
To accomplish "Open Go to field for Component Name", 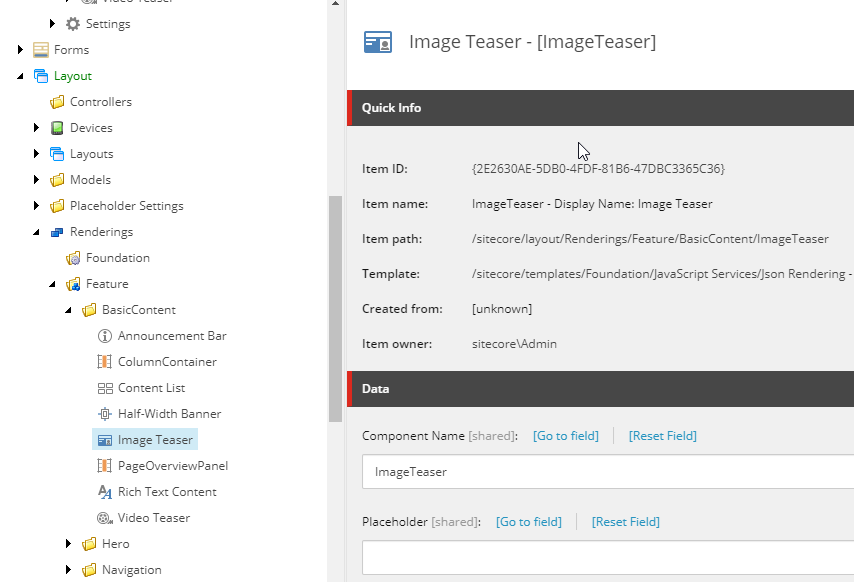I will (x=565, y=436).
